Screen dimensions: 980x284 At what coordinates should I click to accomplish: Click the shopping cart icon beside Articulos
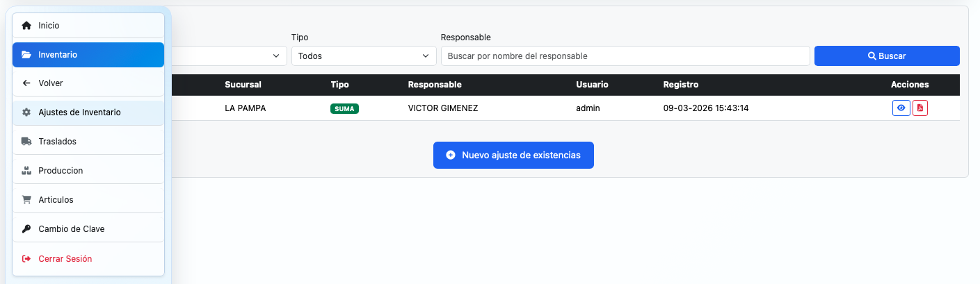point(26,200)
